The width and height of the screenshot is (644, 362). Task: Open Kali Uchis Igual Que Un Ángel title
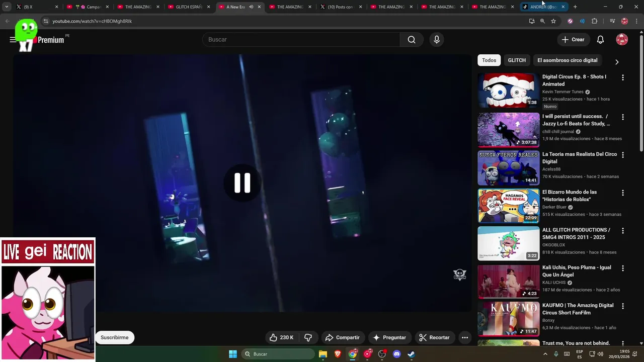pyautogui.click(x=577, y=271)
